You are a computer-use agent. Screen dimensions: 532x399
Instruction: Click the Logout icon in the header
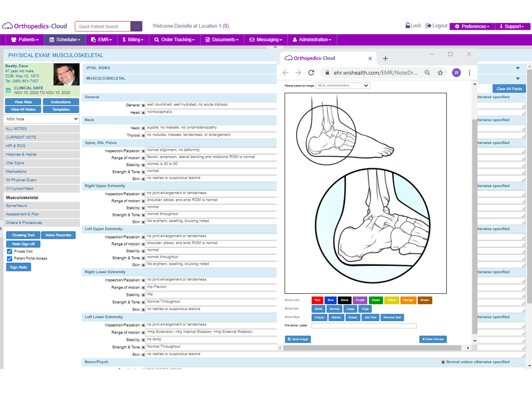coord(428,26)
